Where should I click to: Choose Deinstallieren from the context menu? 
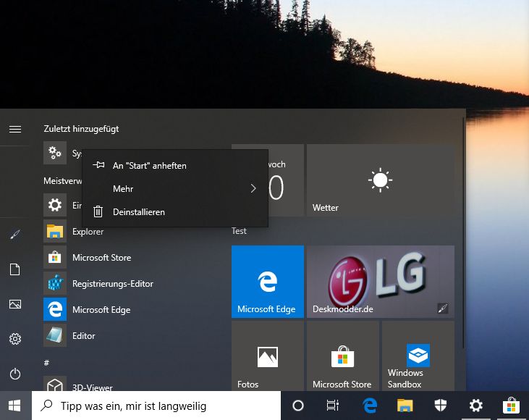(175, 211)
